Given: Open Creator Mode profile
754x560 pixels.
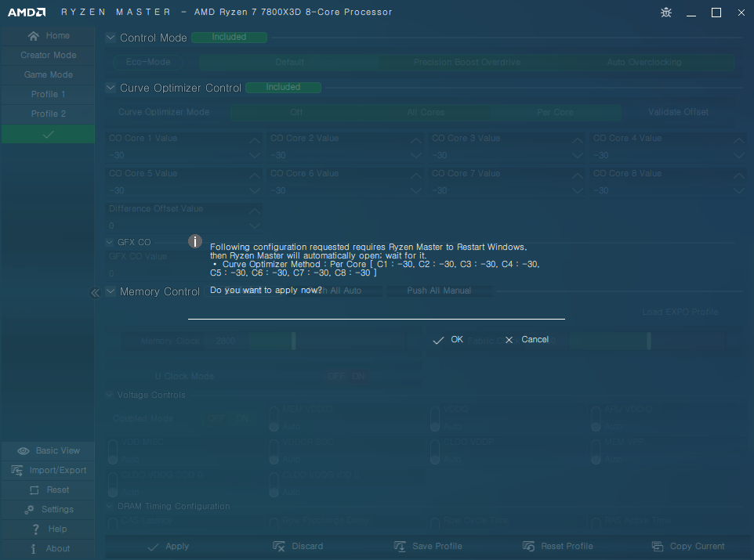Looking at the screenshot, I should click(x=48, y=56).
